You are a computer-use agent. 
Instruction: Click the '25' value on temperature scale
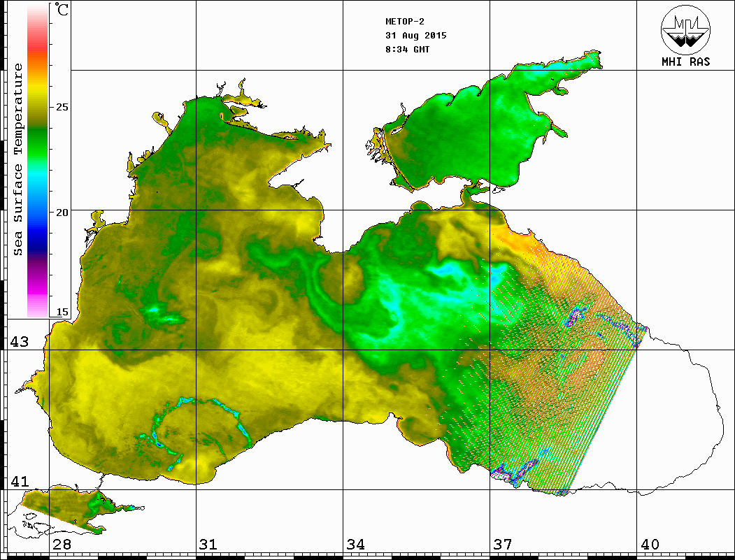pos(62,107)
